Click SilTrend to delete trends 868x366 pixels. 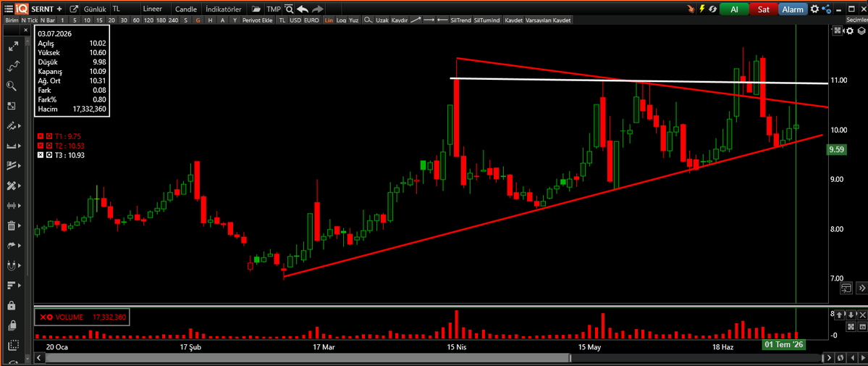[460, 20]
